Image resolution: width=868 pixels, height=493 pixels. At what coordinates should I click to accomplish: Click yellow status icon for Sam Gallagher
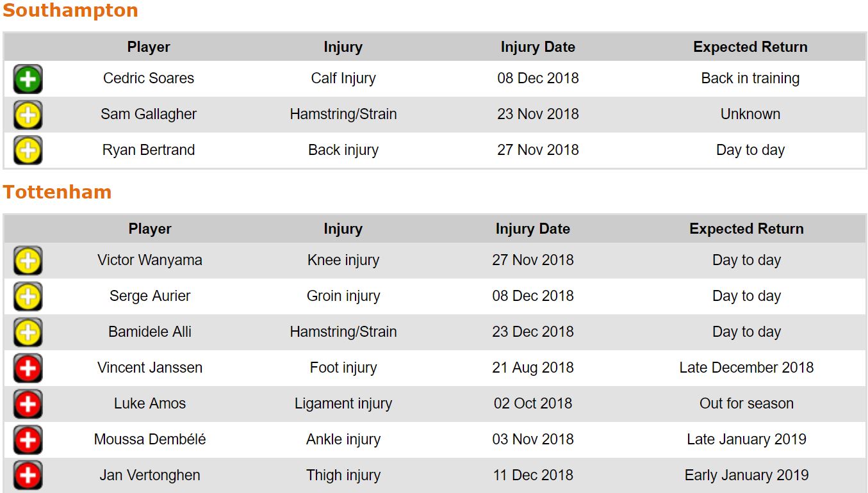click(x=28, y=115)
